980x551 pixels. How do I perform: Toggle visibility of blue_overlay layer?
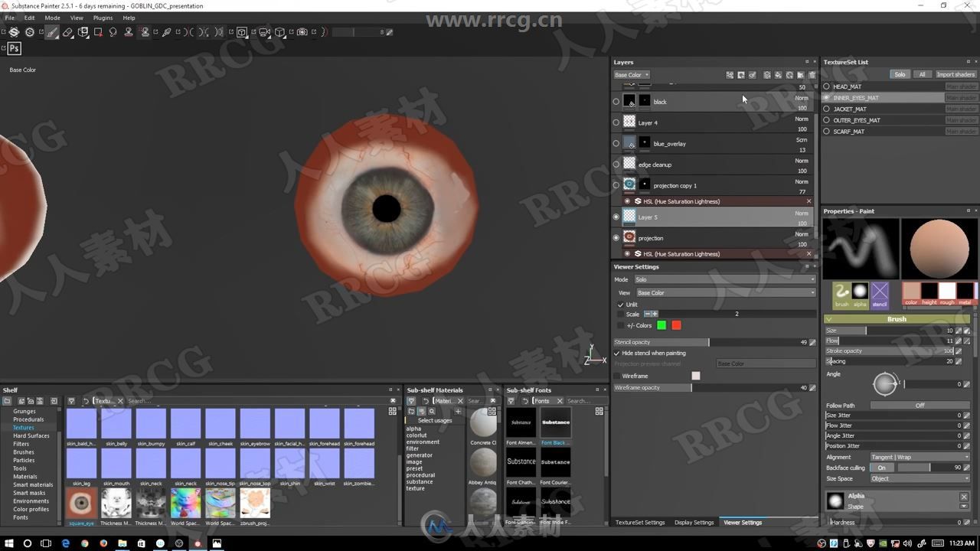[x=616, y=143]
